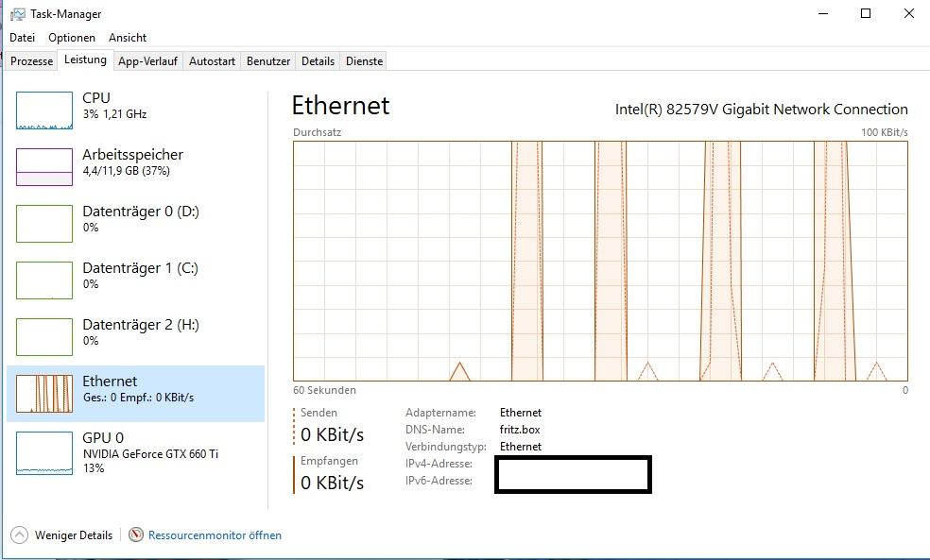Click the Task-Manager title bar icon

pyautogui.click(x=18, y=14)
